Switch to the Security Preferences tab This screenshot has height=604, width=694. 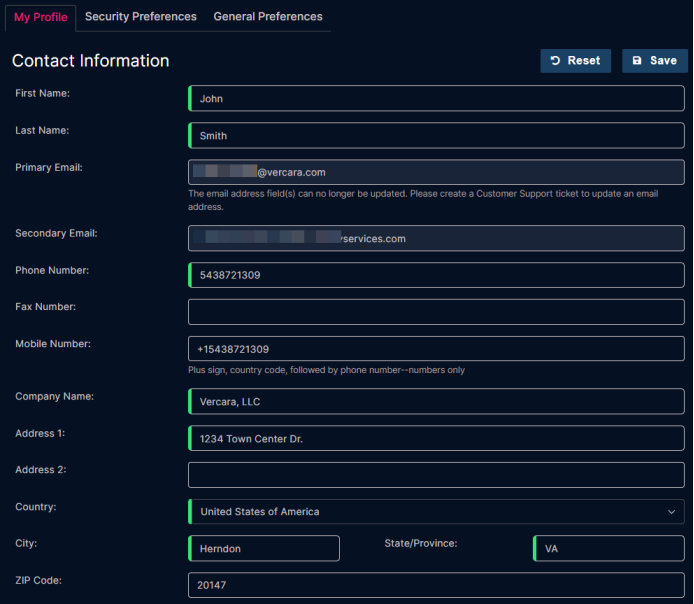[x=140, y=17]
